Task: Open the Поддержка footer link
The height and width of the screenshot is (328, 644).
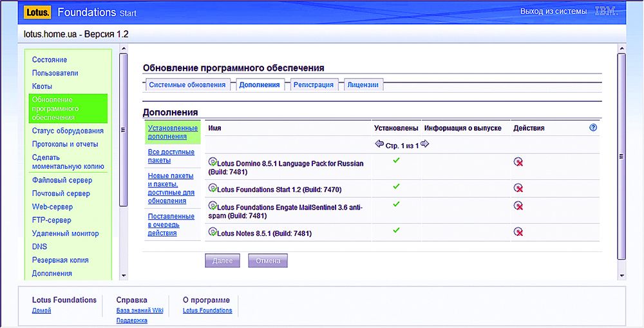Action: (132, 321)
